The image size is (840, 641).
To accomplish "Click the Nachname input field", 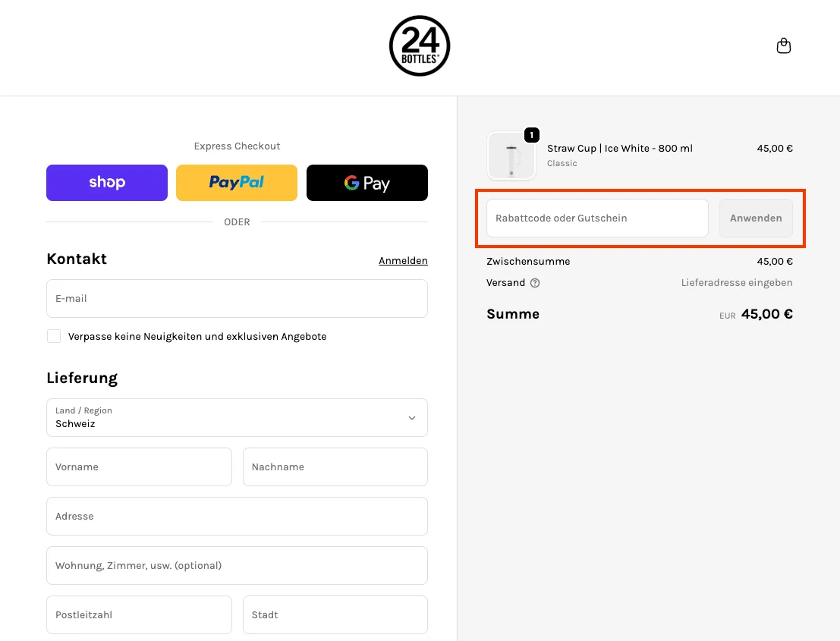I will [335, 467].
